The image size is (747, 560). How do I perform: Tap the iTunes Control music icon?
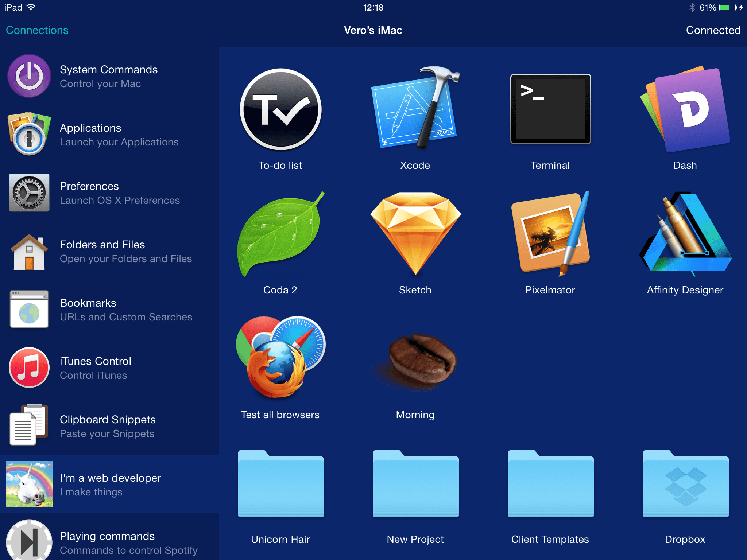pyautogui.click(x=29, y=367)
